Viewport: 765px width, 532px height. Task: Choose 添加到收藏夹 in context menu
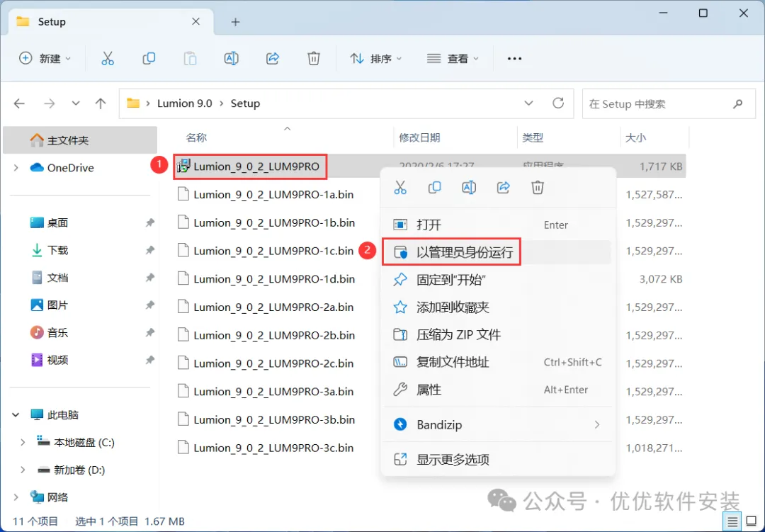(498, 307)
